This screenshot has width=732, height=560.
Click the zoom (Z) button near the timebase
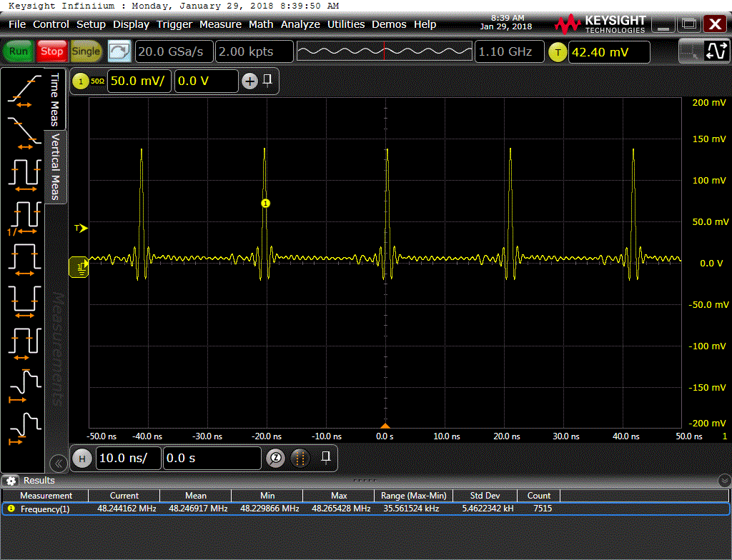pos(275,458)
